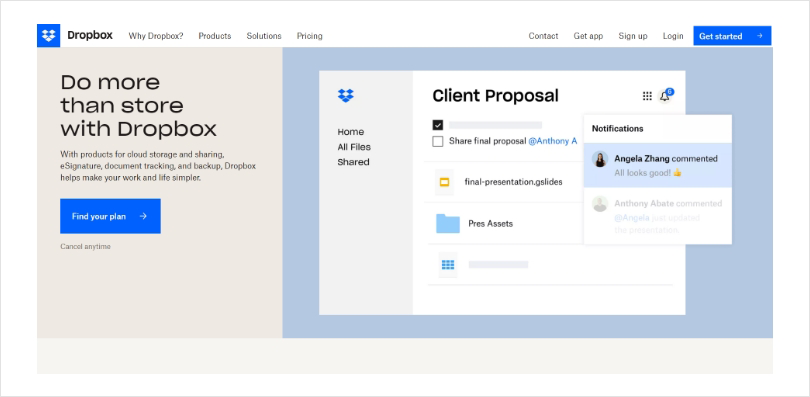Click the Get app link
810x397 pixels.
(x=588, y=36)
